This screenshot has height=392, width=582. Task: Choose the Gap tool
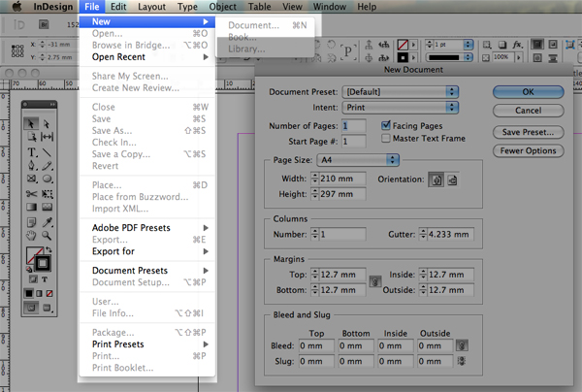point(47,137)
